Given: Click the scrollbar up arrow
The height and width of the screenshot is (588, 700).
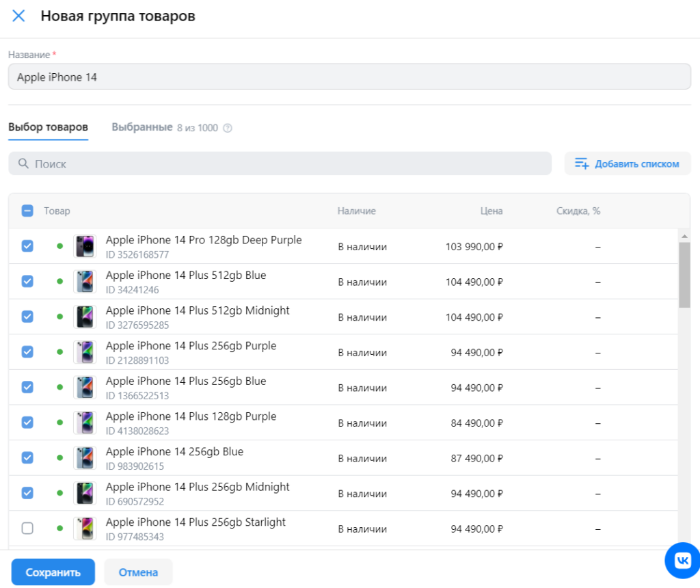Looking at the screenshot, I should pyautogui.click(x=684, y=236).
